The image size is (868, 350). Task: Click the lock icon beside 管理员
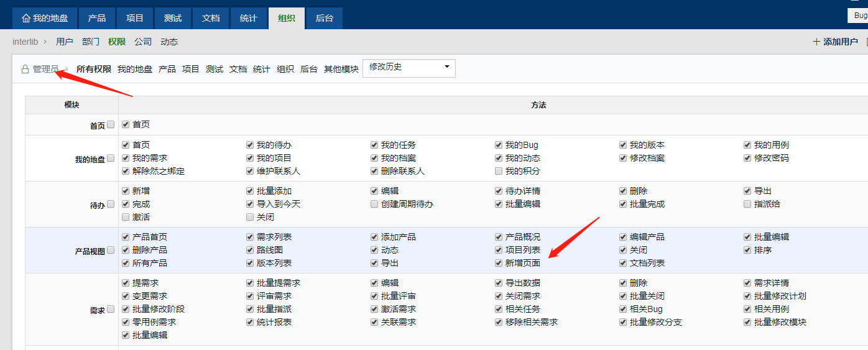(x=25, y=69)
